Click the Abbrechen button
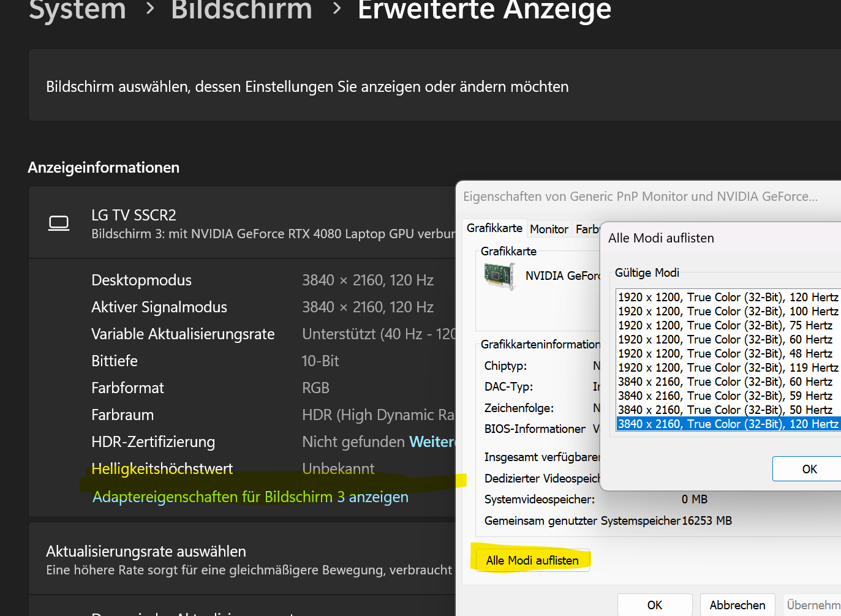Screen dimensions: 841x616 coord(737,605)
